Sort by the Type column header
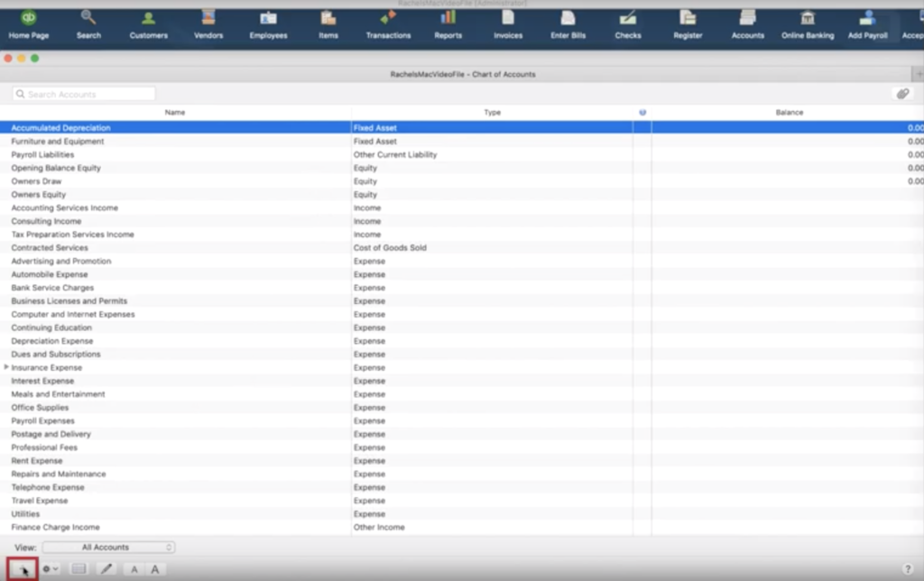Screen dimensions: 924x581 pyautogui.click(x=492, y=112)
